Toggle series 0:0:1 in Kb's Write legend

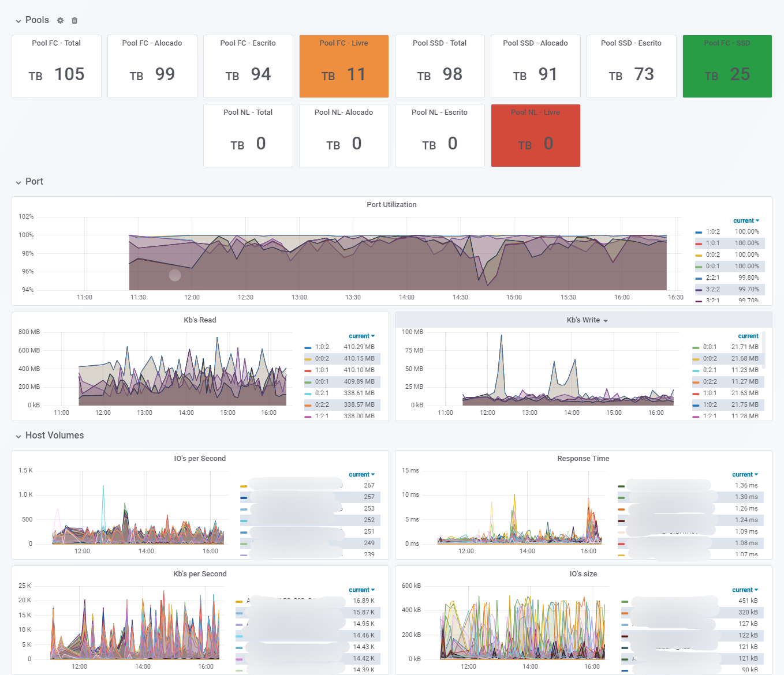click(x=710, y=347)
